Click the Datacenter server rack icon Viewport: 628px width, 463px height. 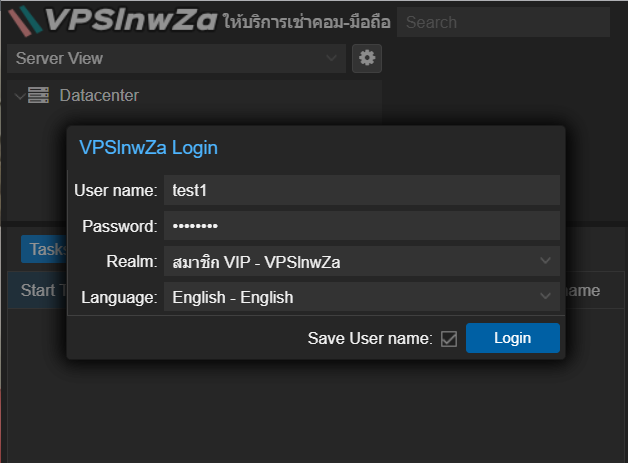click(39, 96)
